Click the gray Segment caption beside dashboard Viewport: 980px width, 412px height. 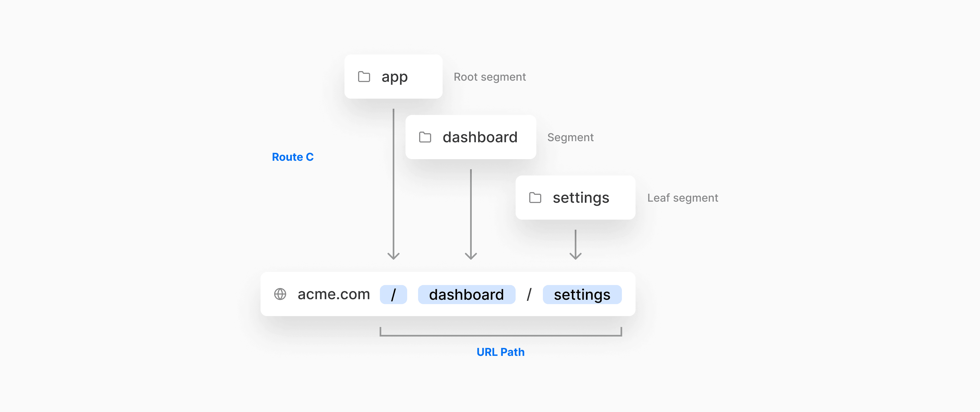tap(570, 137)
